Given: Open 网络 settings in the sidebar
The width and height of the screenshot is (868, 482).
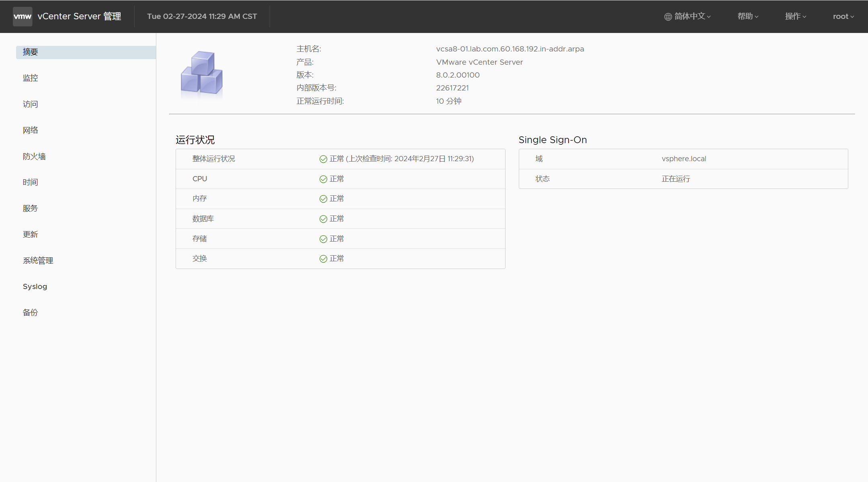Looking at the screenshot, I should 31,130.
